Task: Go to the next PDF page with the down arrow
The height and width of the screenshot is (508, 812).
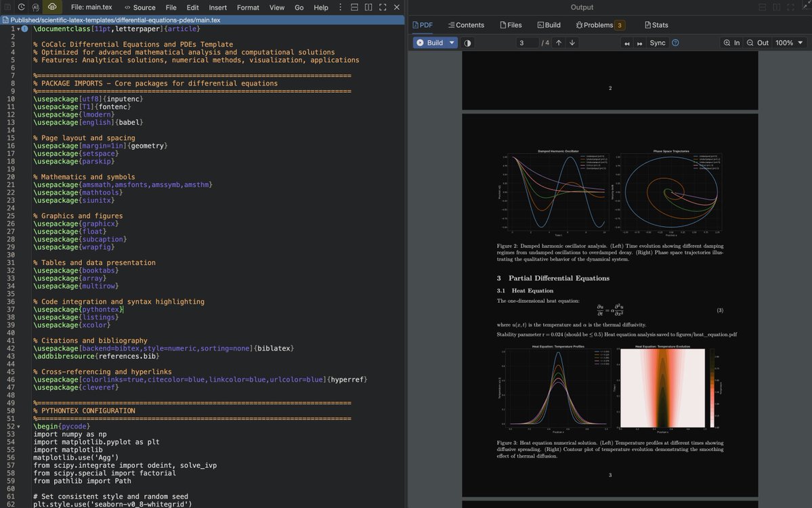Action: [x=571, y=43]
